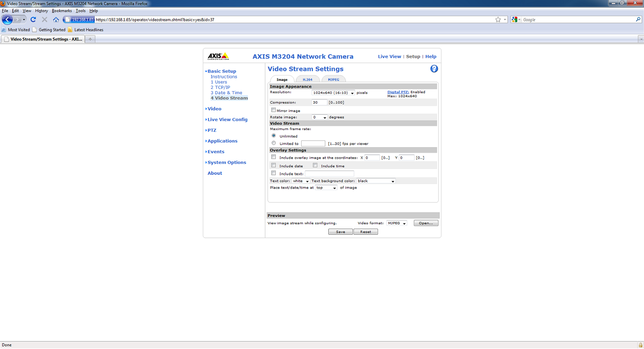Open 1 Users in Basic Setup
This screenshot has height=349, width=644.
[219, 82]
